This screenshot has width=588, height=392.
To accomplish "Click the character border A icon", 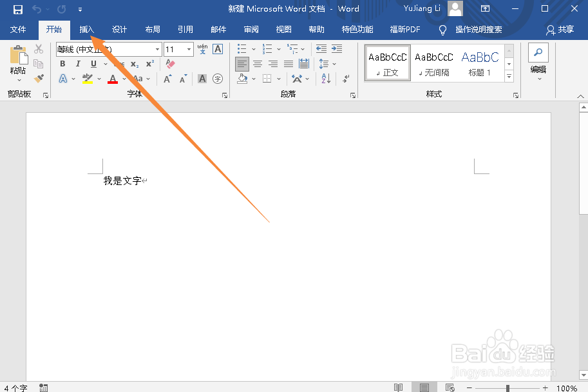I will (x=218, y=49).
